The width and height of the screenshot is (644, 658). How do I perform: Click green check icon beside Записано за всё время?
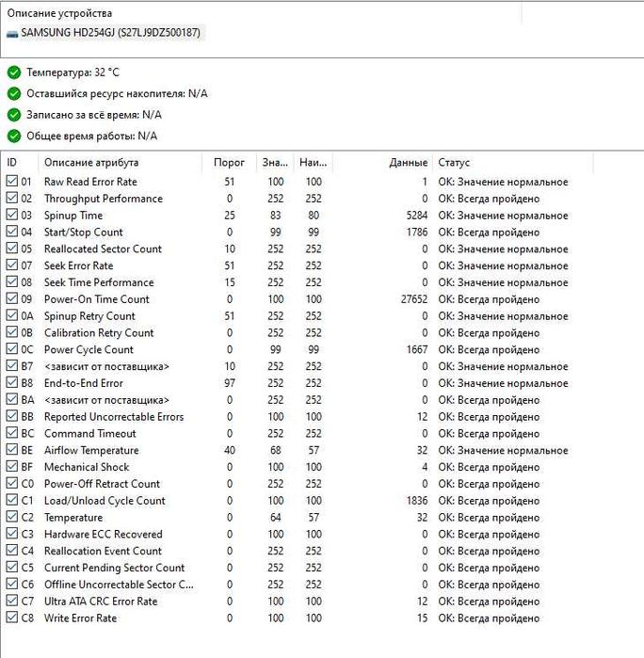(x=14, y=115)
